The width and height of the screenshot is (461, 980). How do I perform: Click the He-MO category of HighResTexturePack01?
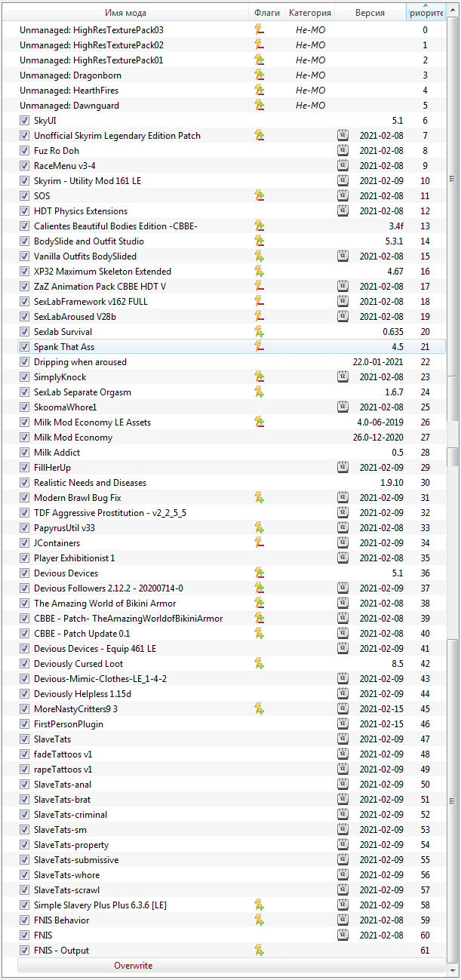pyautogui.click(x=310, y=60)
